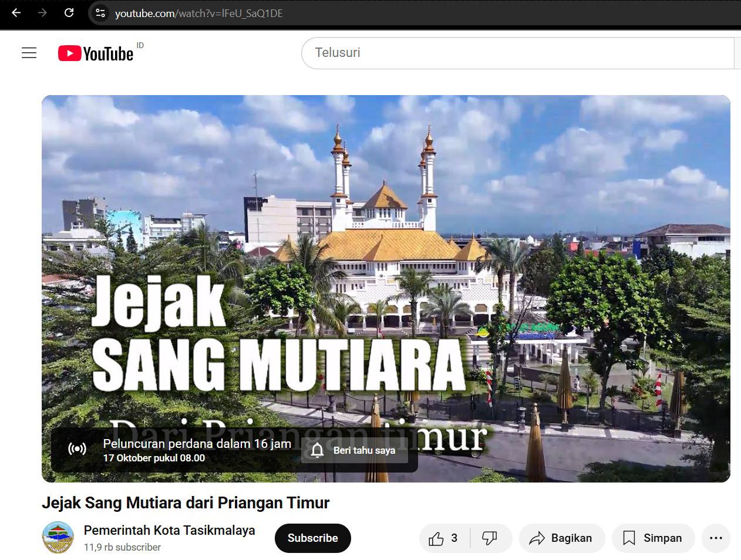This screenshot has height=560, width=741.
Task: Open the YouTube guide hamburger menu
Action: tap(29, 53)
